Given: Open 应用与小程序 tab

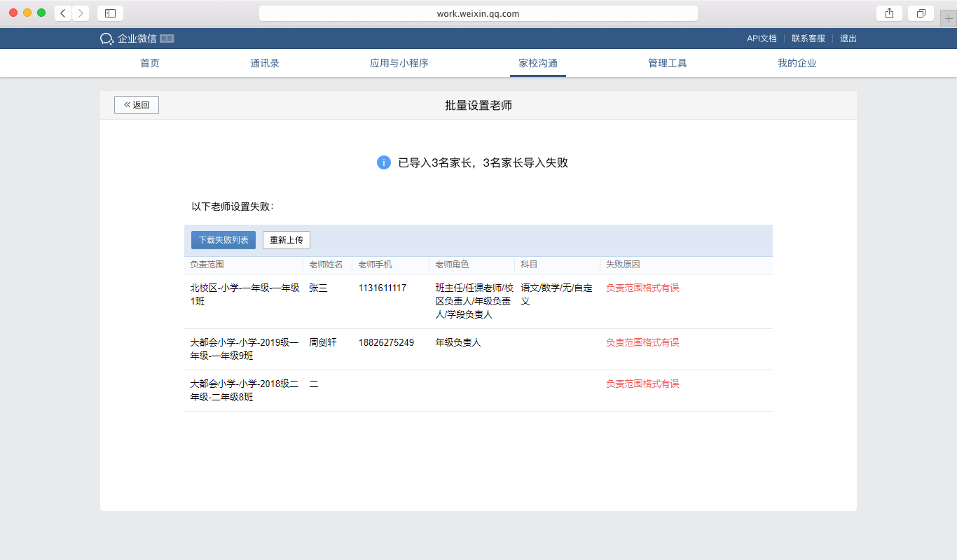Looking at the screenshot, I should pyautogui.click(x=399, y=63).
